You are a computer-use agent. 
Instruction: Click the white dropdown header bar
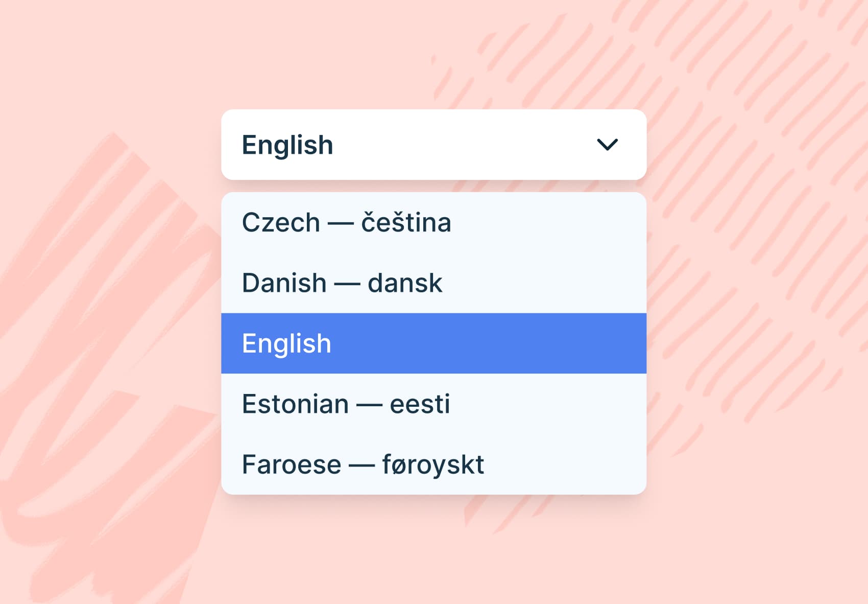[434, 145]
